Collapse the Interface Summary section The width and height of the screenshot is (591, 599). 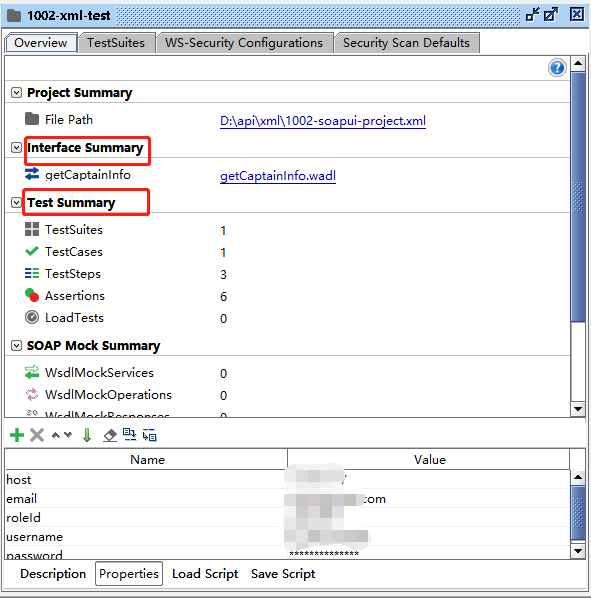point(16,147)
